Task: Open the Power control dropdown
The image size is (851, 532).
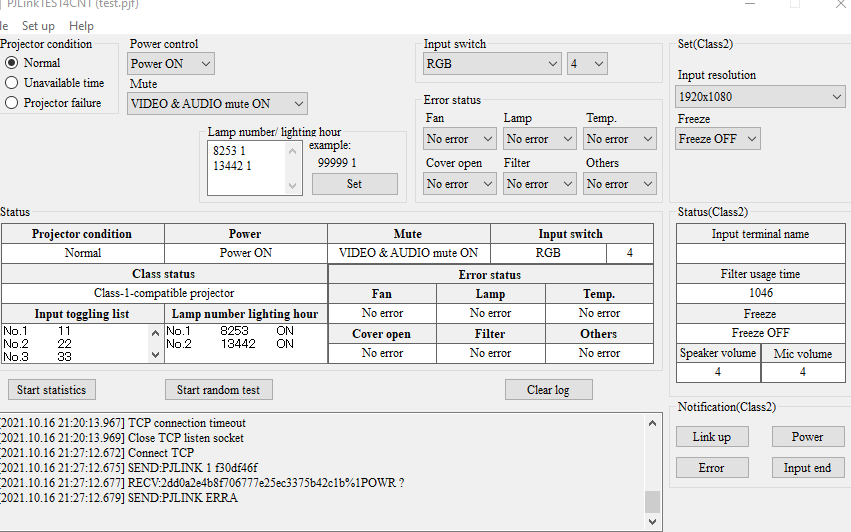Action: [x=171, y=64]
